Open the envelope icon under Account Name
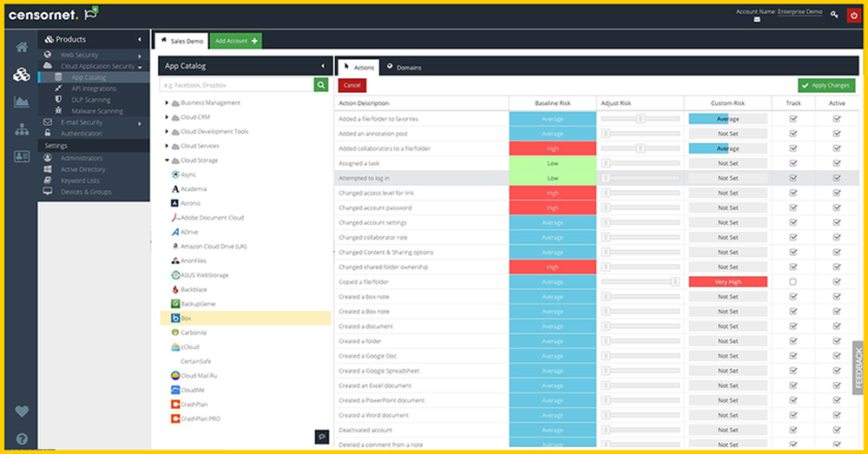The height and width of the screenshot is (454, 868). pos(757,19)
